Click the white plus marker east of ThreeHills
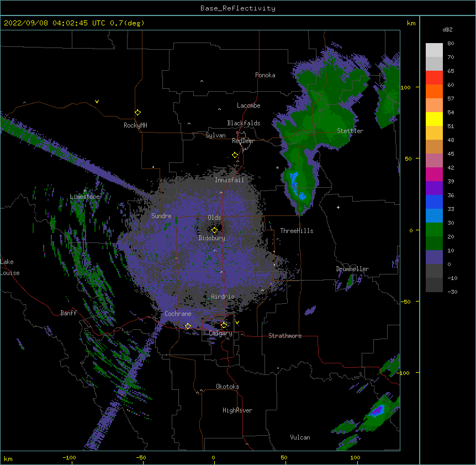The height and width of the screenshot is (465, 476). pos(338,207)
